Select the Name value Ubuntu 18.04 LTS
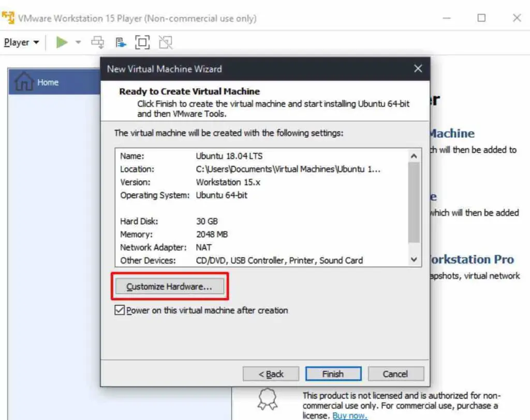 [229, 156]
